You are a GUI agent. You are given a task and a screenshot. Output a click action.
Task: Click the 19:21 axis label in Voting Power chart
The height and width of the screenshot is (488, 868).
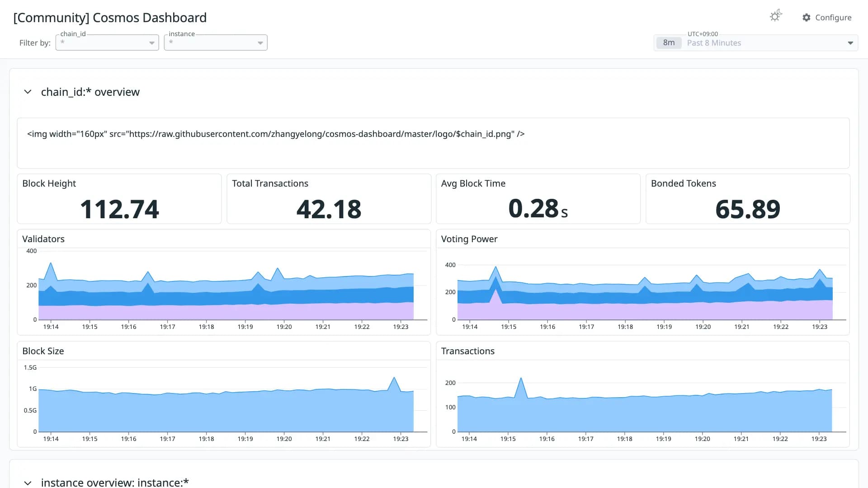741,327
